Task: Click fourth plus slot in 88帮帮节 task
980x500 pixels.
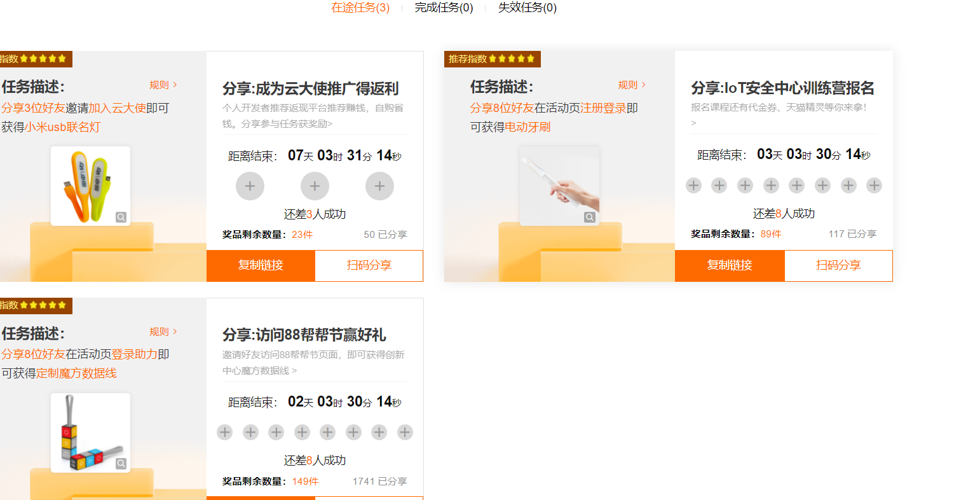Action: pos(302,432)
